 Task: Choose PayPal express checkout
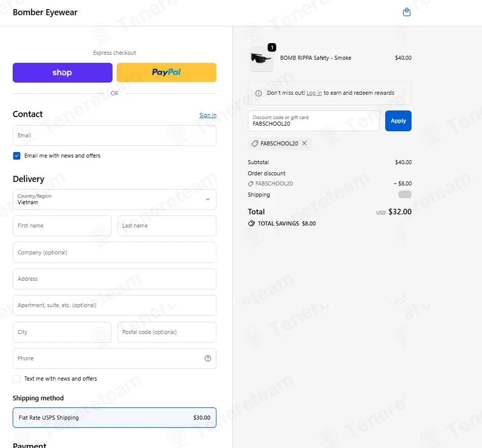coord(166,72)
